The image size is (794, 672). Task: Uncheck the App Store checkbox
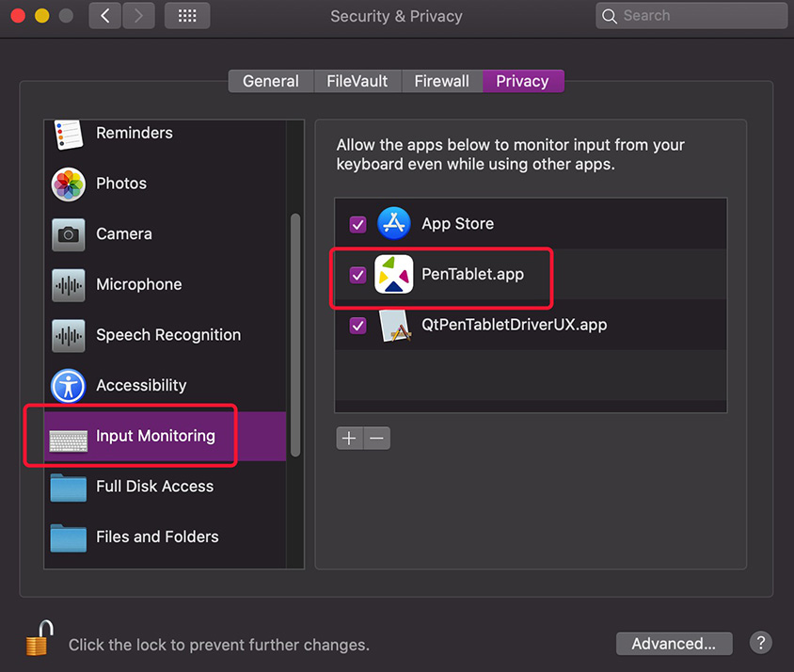click(x=358, y=225)
